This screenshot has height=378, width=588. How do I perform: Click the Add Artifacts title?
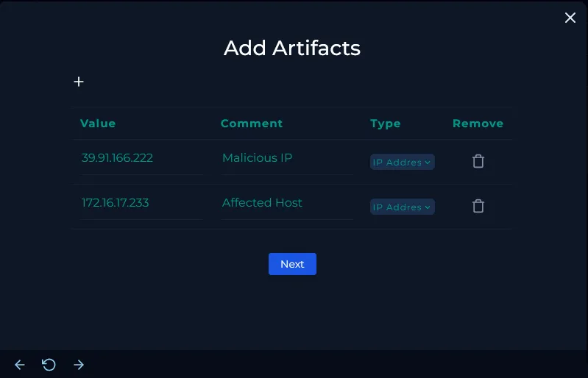tap(292, 49)
